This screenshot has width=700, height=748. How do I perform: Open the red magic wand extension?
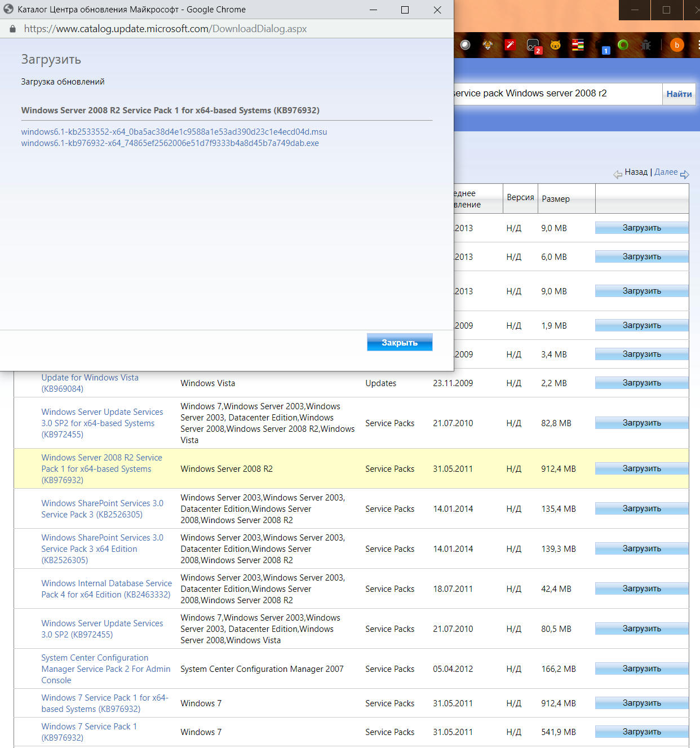pos(510,45)
